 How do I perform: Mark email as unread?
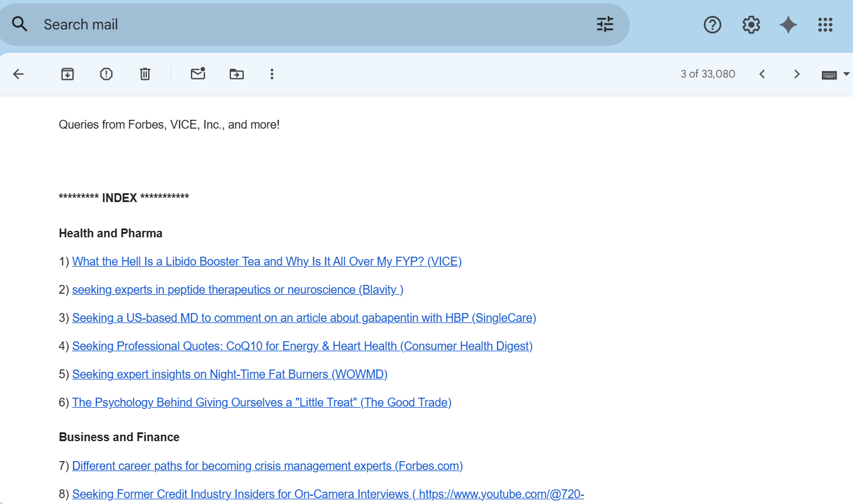click(198, 73)
